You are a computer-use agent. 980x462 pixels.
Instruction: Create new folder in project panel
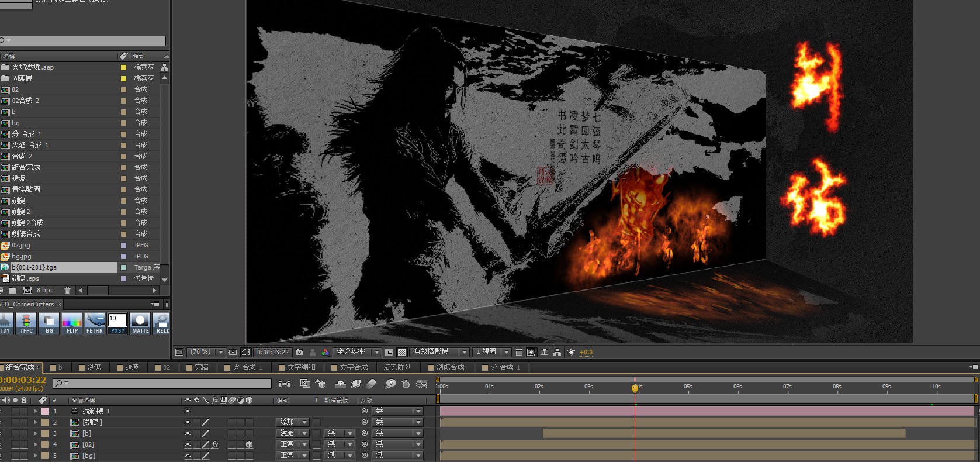(x=12, y=291)
